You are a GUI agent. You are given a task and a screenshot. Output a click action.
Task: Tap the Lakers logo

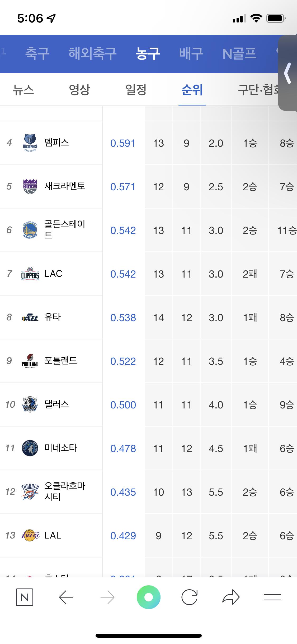(30, 536)
